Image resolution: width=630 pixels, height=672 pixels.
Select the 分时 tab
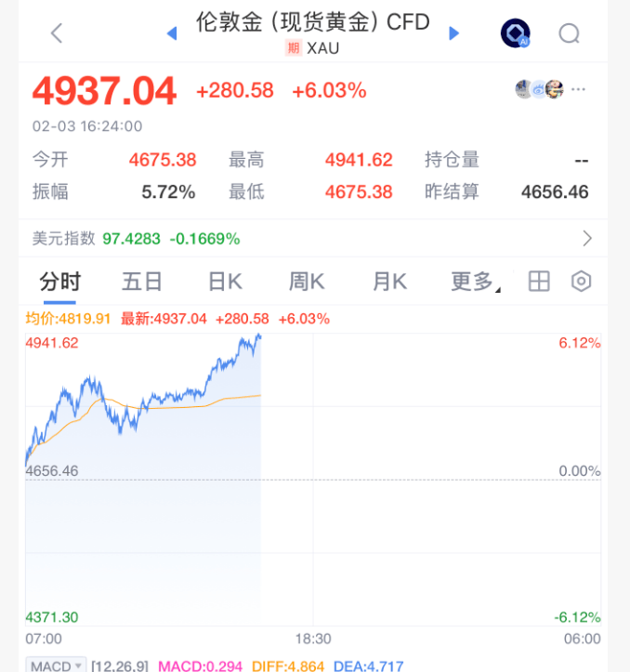pyautogui.click(x=59, y=282)
